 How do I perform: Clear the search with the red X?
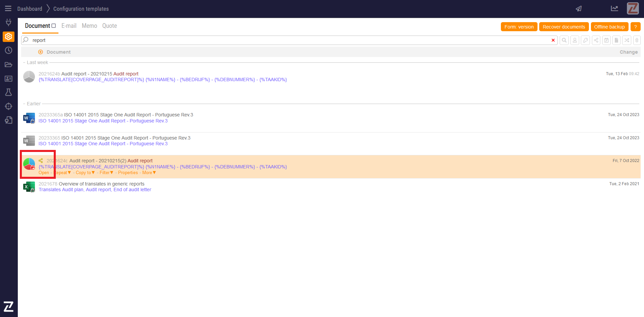point(553,40)
